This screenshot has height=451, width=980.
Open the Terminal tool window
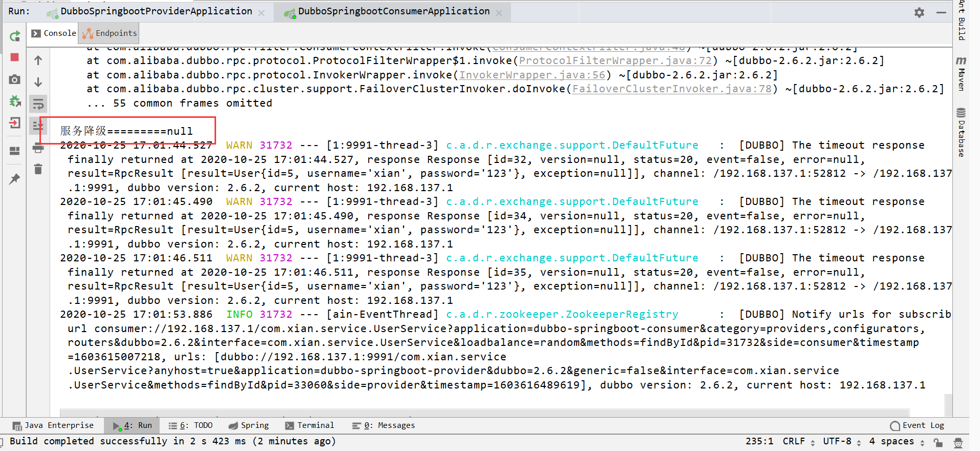309,425
